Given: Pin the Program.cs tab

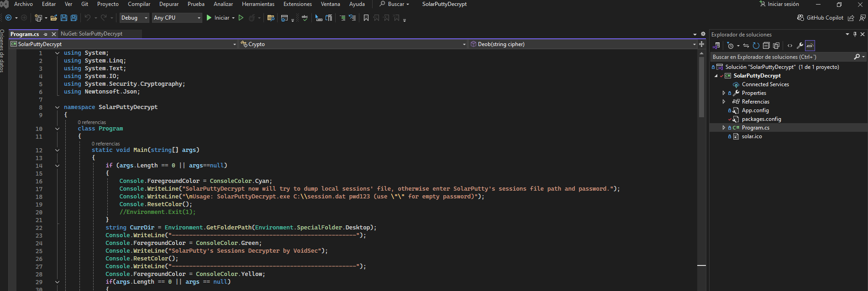Looking at the screenshot, I should [45, 34].
